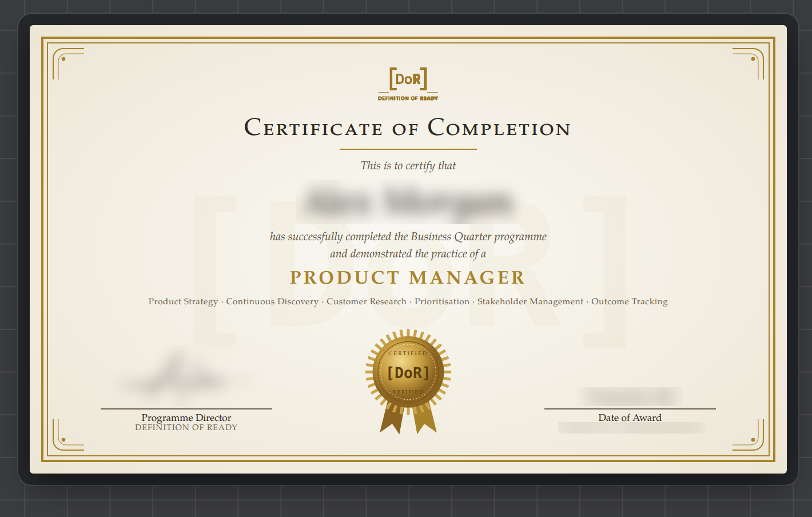Image resolution: width=812 pixels, height=517 pixels.
Task: Click the 'PRODUCT MANAGER' title text
Action: tap(408, 277)
